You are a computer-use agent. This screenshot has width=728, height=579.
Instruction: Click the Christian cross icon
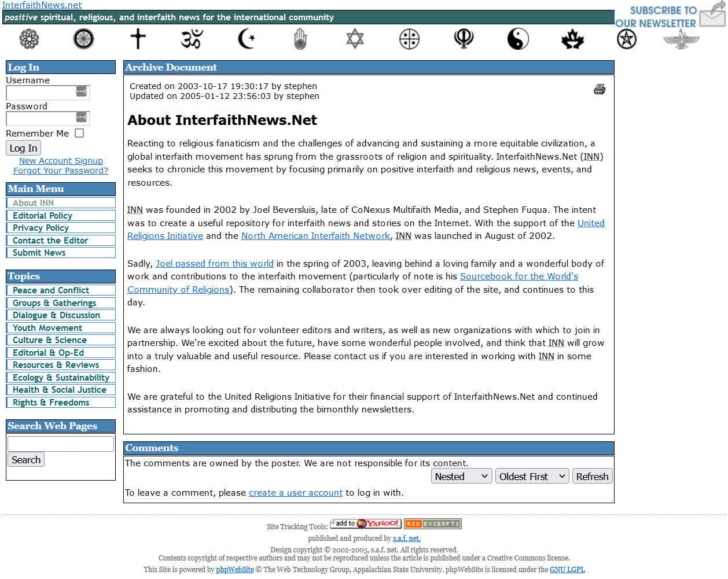coord(138,39)
